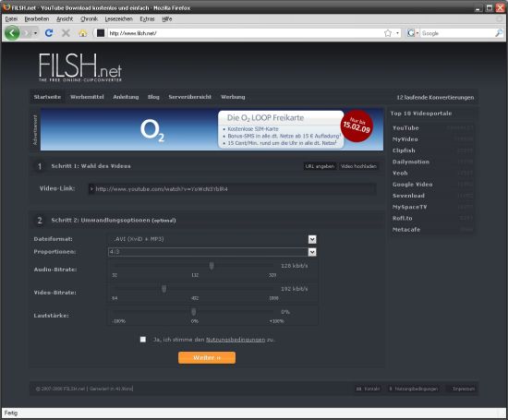The height and width of the screenshot is (420, 508).
Task: Open the footer Nutzungsbedingungen link
Action: pos(414,389)
